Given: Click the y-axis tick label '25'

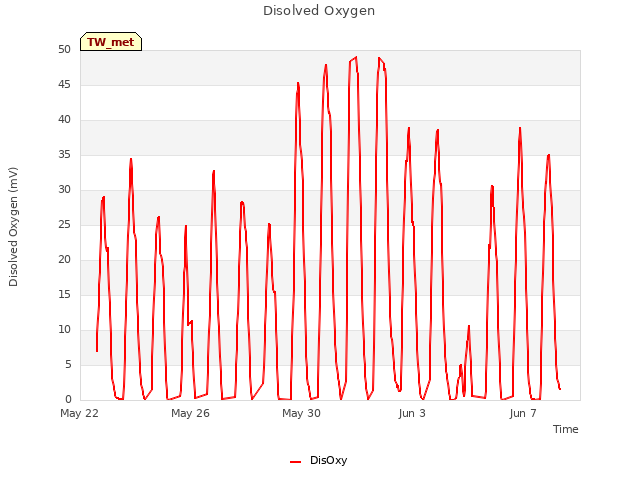Looking at the screenshot, I should pos(64,225).
